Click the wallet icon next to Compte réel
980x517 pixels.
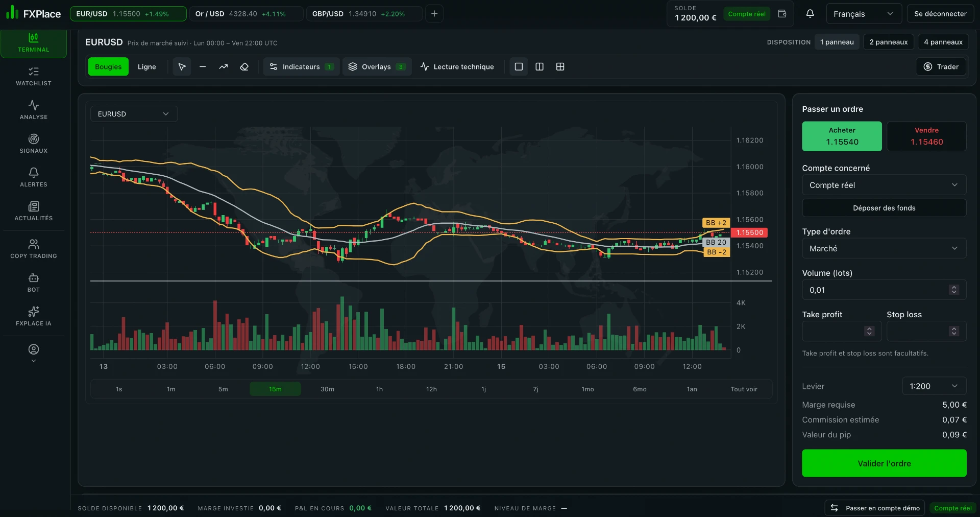pyautogui.click(x=782, y=14)
